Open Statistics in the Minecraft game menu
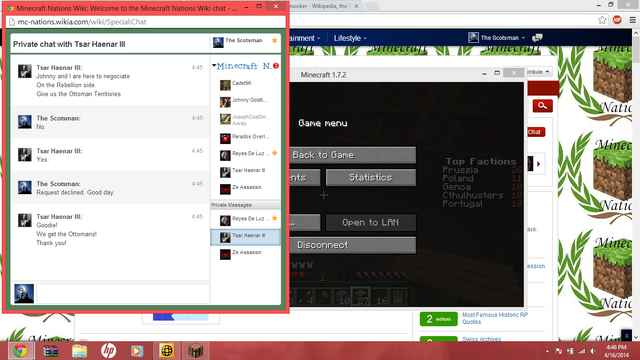Screen dimensions: 640x360 pos(371,178)
